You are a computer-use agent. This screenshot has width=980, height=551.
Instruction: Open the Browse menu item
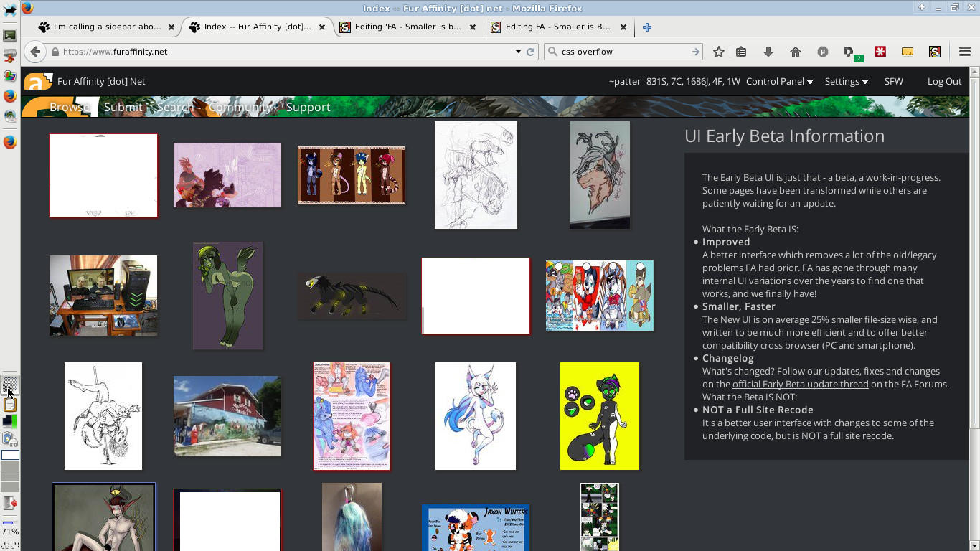coord(69,108)
